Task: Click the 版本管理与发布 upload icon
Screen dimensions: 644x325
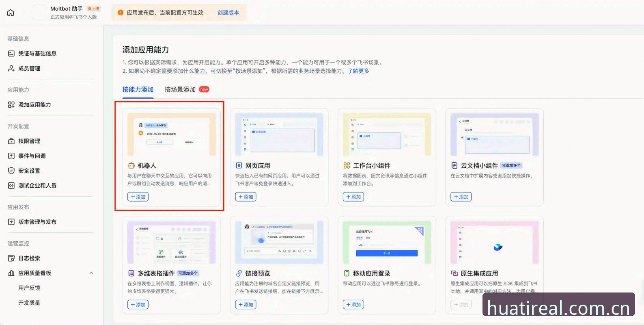Action: [x=11, y=222]
